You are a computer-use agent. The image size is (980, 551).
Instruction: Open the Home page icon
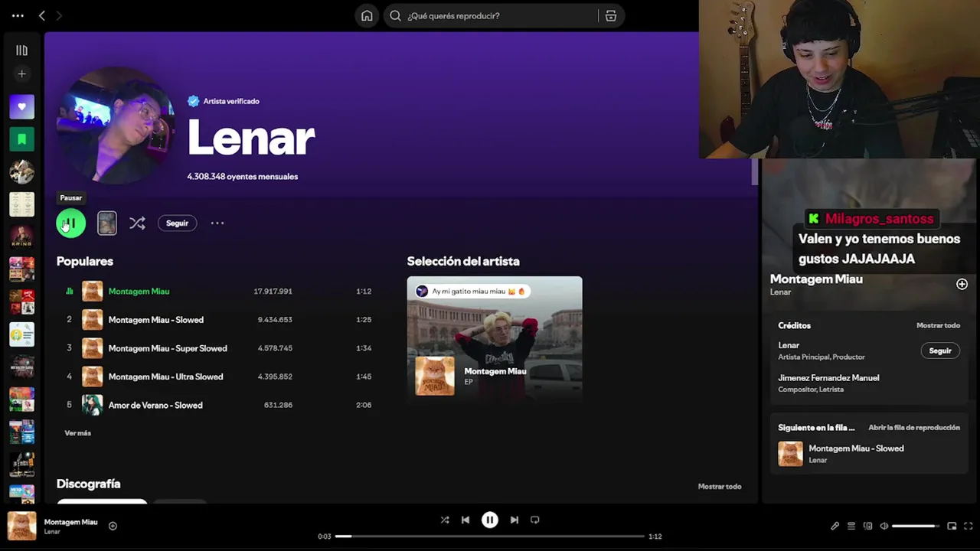point(367,15)
